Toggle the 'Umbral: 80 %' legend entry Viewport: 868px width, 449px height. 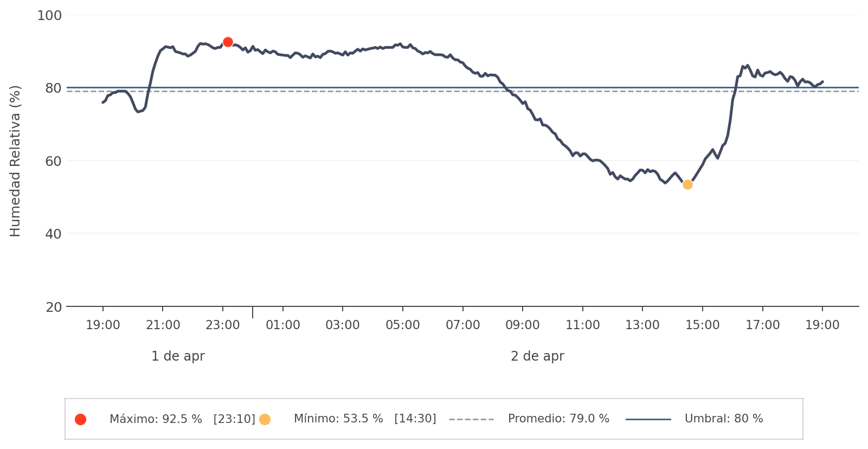click(724, 419)
